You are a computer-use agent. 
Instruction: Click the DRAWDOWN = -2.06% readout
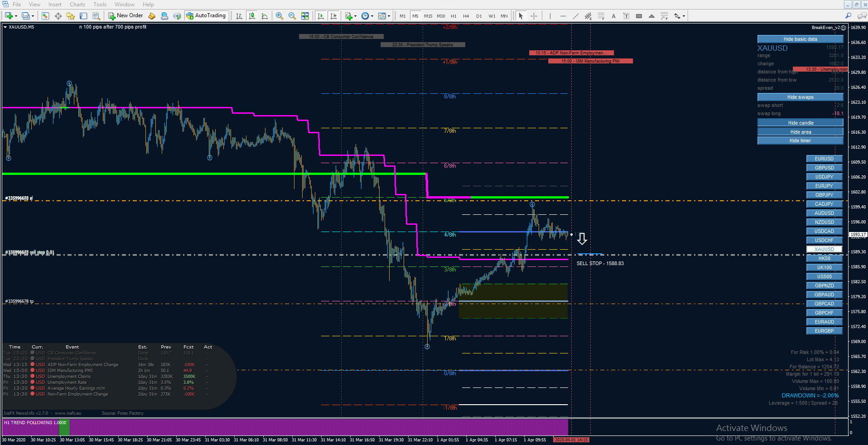click(x=810, y=396)
